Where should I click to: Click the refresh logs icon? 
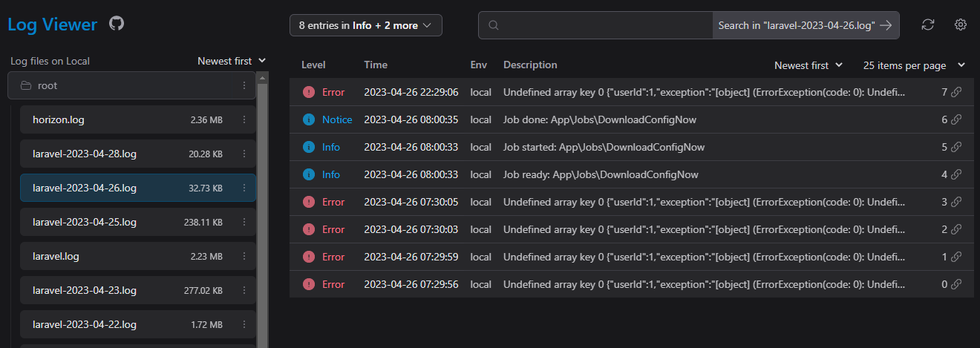[x=927, y=24]
